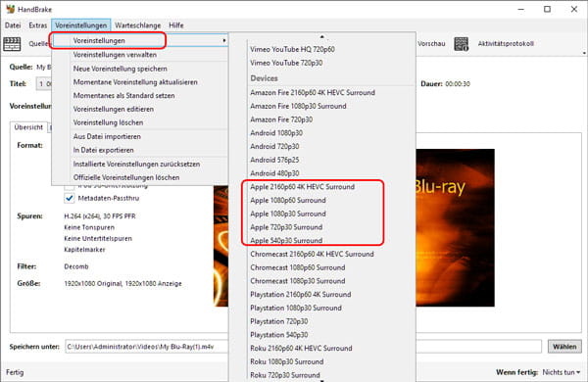Open the Datei menu

pyautogui.click(x=13, y=25)
